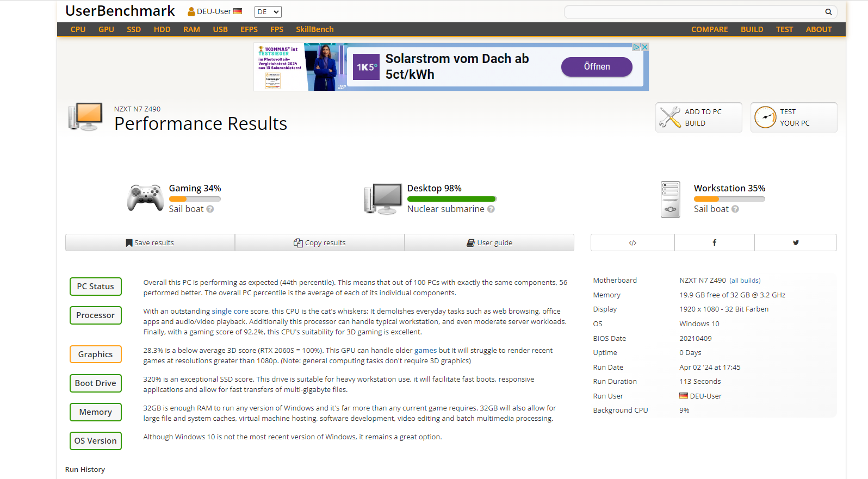Click the 1920 x 1080 display value
868x479 pixels.
[724, 309]
